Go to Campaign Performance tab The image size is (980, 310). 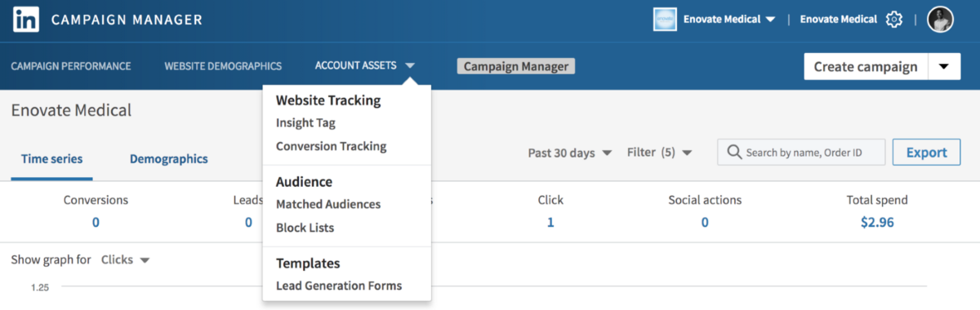point(71,66)
